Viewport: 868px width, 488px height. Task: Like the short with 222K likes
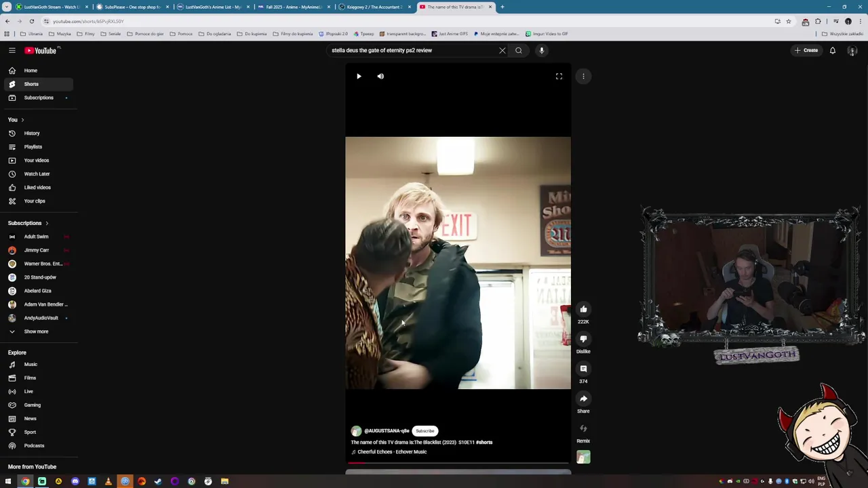coord(583,309)
